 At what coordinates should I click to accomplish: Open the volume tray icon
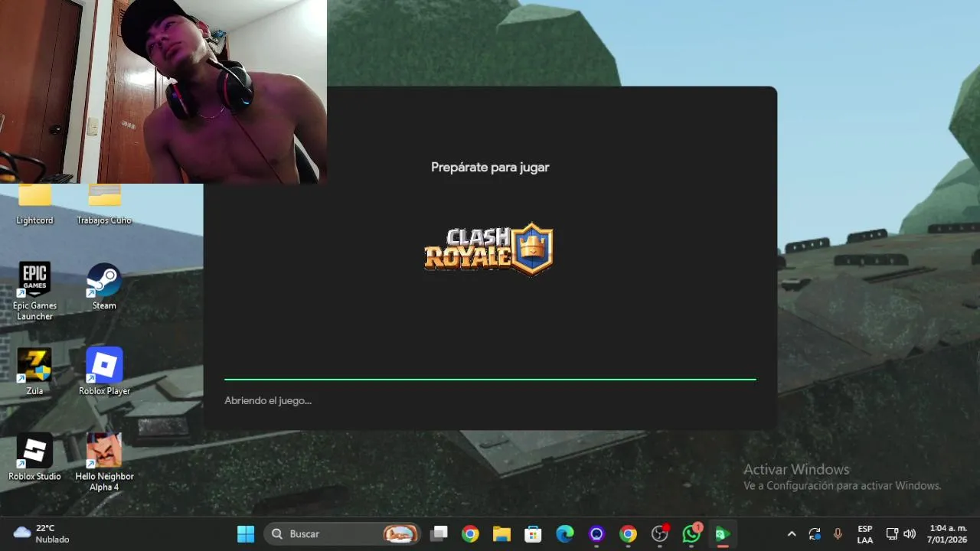[x=910, y=534]
